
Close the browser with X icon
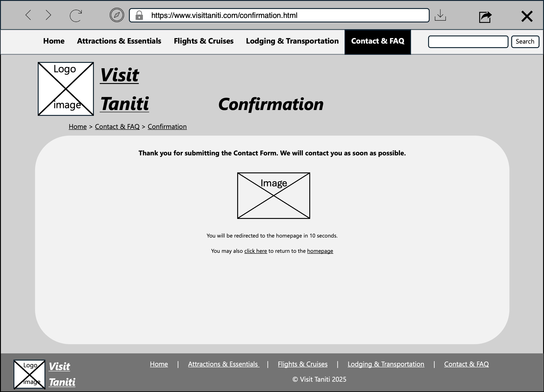click(x=527, y=16)
